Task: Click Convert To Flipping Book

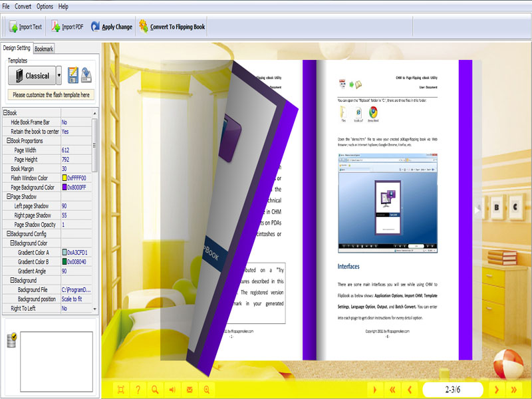Action: click(x=172, y=27)
